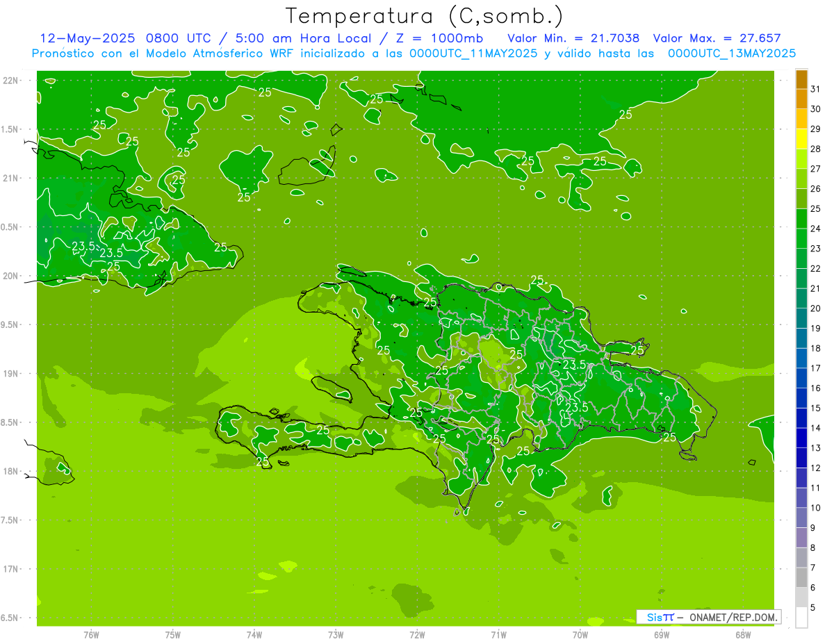
Task: Click the legend color band between 23 and 24
Action: coord(801,238)
